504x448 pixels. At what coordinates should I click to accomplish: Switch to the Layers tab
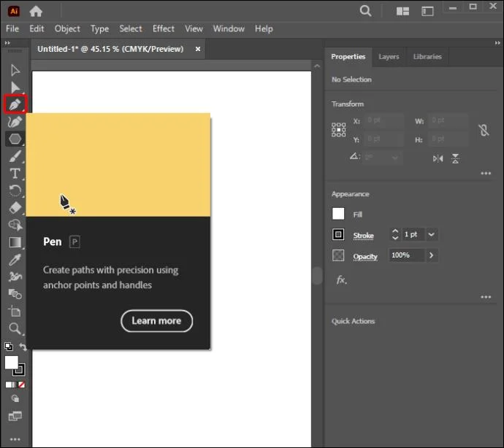[389, 57]
